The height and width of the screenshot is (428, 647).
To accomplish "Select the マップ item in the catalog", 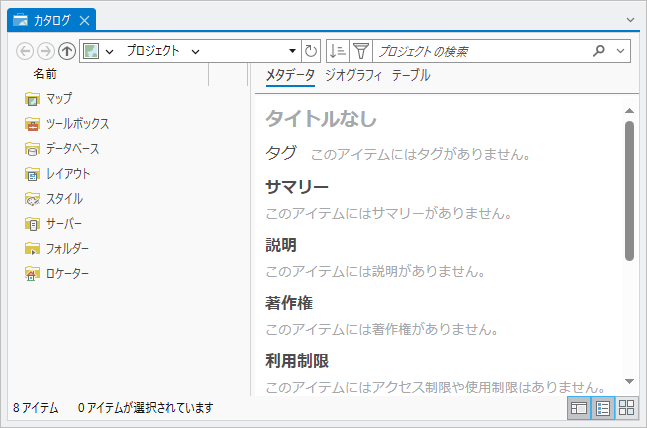I will (58, 98).
